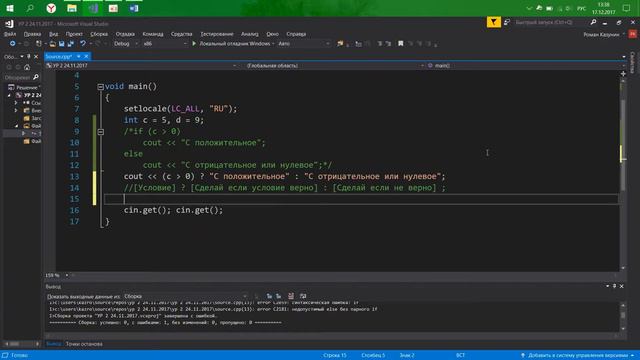Start the local Windows debugger
The width and height of the screenshot is (640, 360).
coord(231,43)
